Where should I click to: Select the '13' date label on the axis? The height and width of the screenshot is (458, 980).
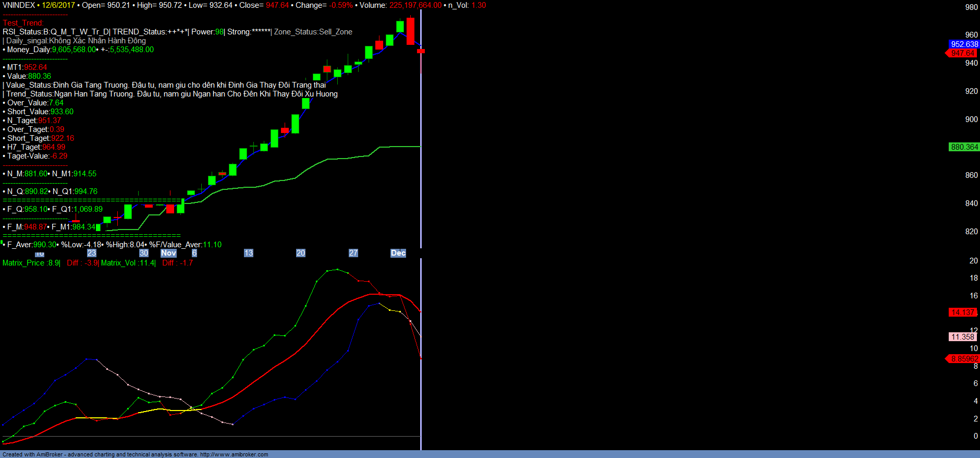(x=249, y=253)
